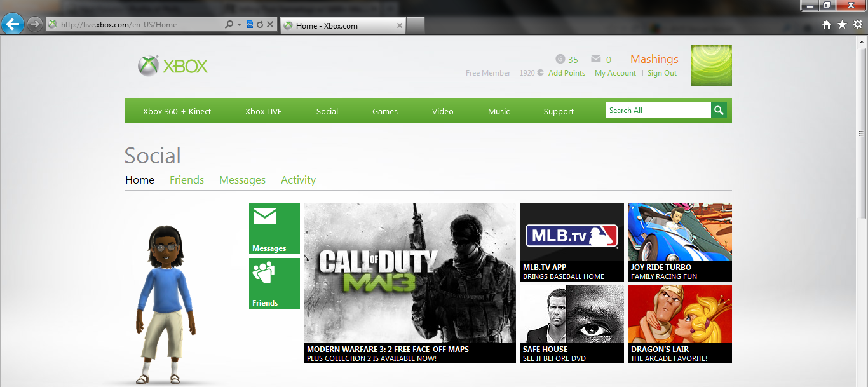
Task: Open a new browser tab
Action: point(415,25)
